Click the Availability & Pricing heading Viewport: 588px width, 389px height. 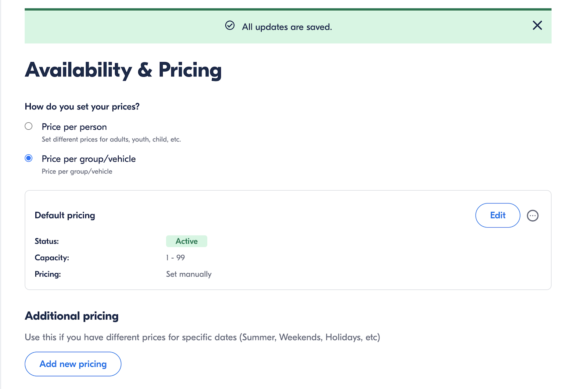123,70
